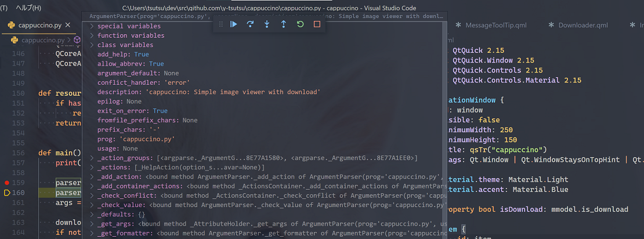Expand the _actions entry
This screenshot has height=239, width=644.
pos(92,167)
